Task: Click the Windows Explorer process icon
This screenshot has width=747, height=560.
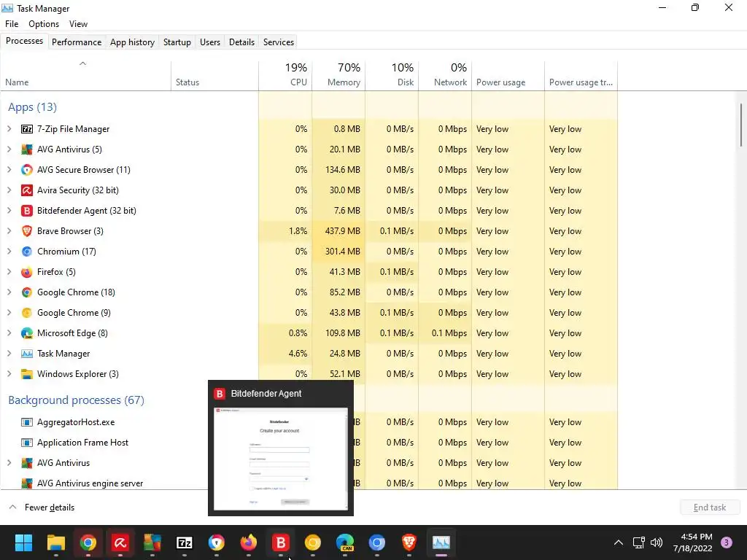Action: [27, 374]
